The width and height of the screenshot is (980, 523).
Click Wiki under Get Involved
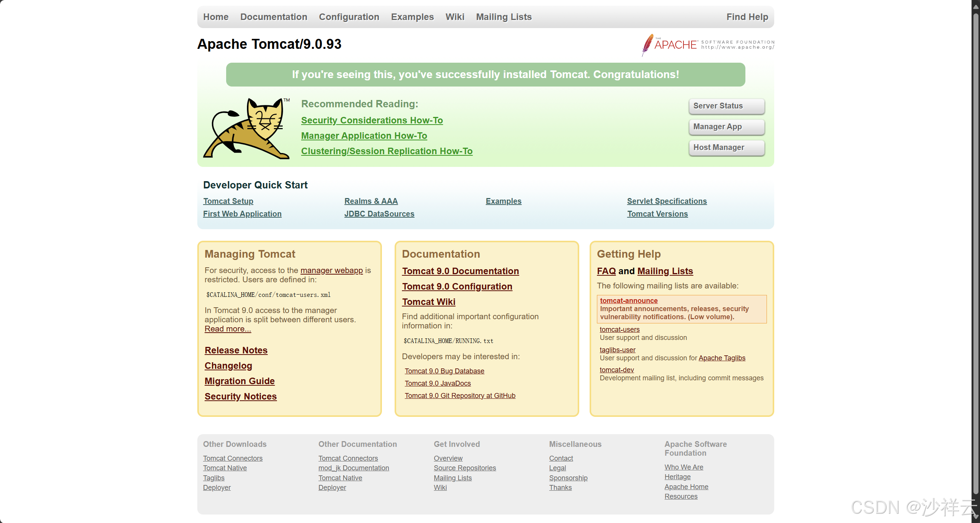(440, 488)
